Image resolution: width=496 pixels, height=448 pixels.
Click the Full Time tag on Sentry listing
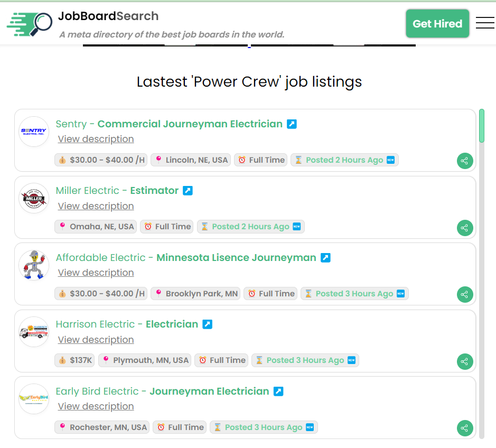point(260,160)
